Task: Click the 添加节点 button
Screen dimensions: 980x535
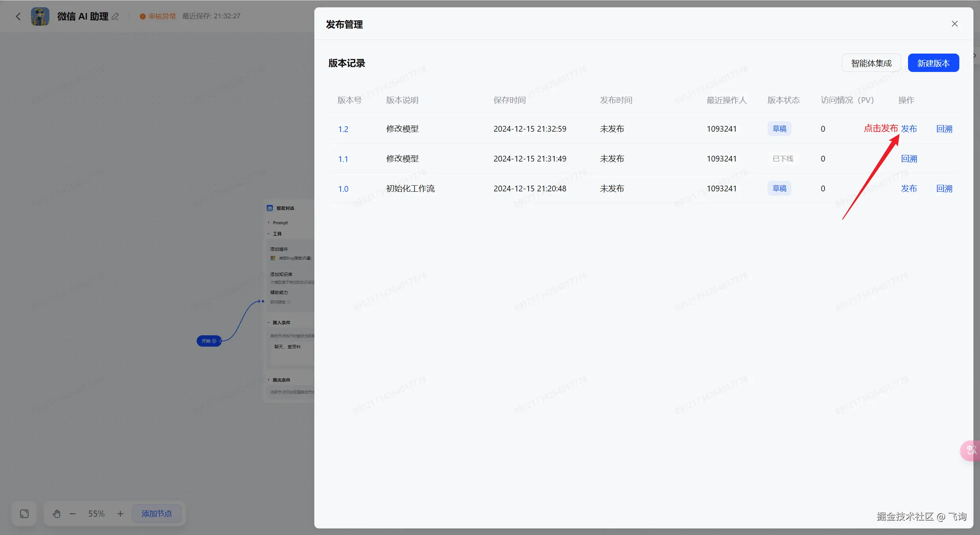Action: 157,514
